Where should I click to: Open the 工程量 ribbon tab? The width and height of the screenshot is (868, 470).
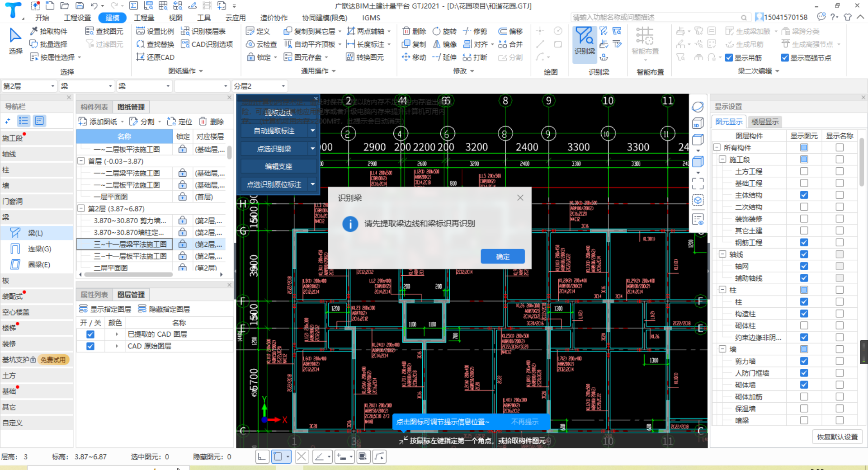144,18
